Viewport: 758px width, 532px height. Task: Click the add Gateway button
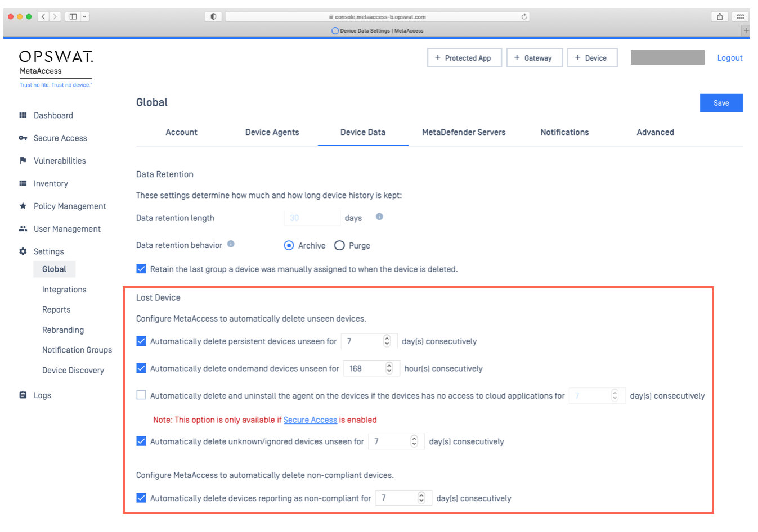[x=534, y=58]
